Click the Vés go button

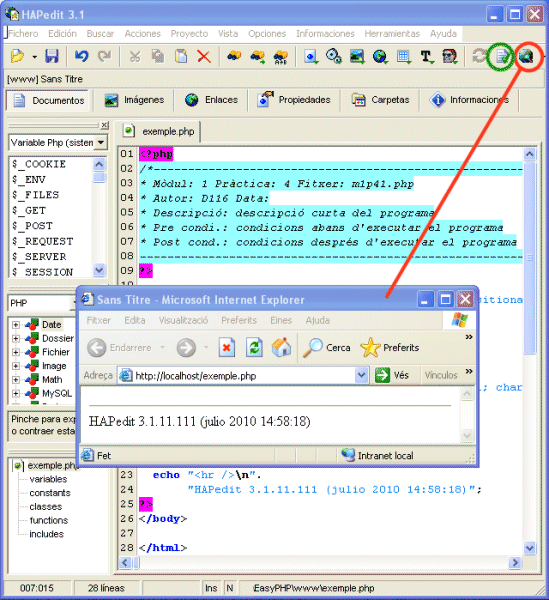point(392,375)
